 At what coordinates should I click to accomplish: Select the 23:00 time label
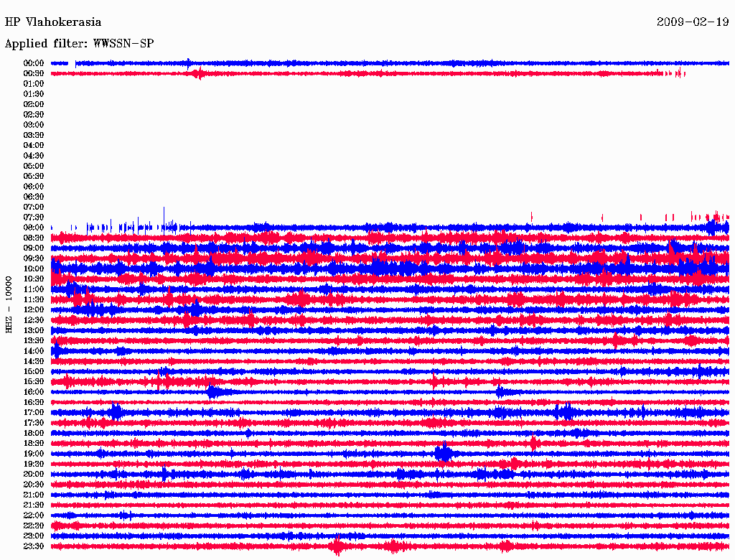[x=33, y=536]
